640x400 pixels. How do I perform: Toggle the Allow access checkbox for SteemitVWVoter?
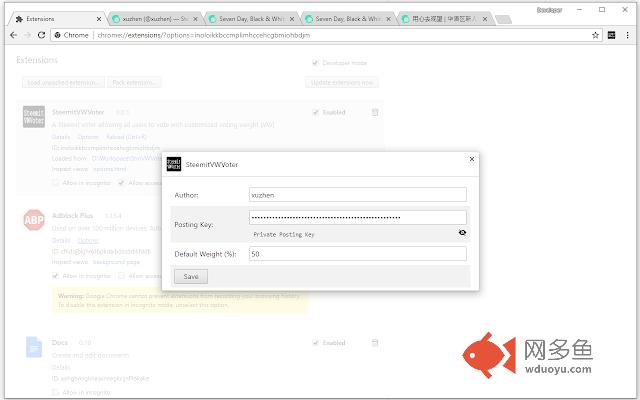tap(121, 183)
